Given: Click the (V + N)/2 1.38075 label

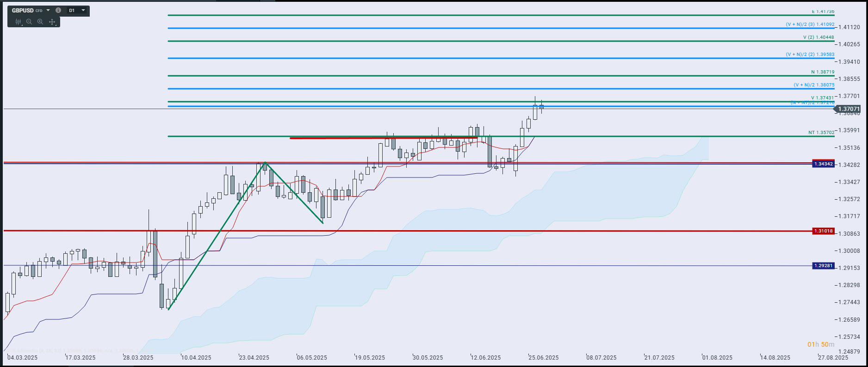Looking at the screenshot, I should 814,85.
